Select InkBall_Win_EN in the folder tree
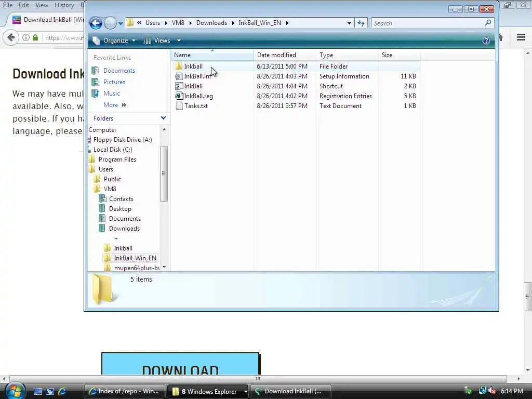The height and width of the screenshot is (399, 532). (x=135, y=258)
